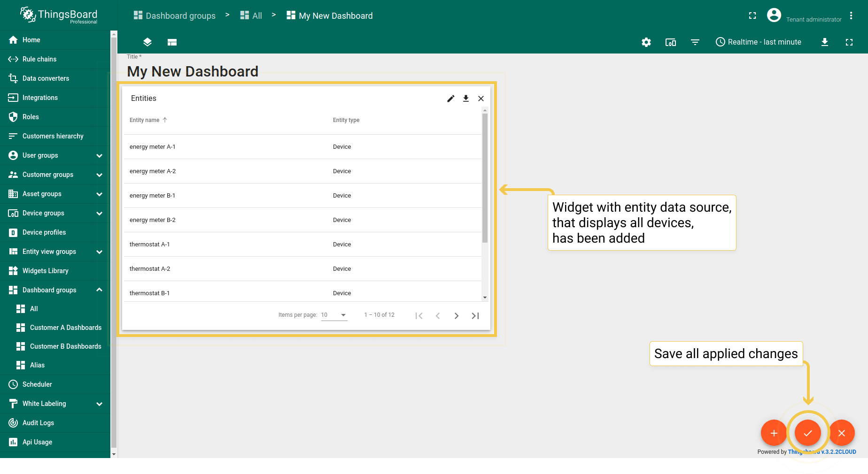The height and width of the screenshot is (474, 868).
Task: Open dashboard settings gear
Action: (646, 42)
